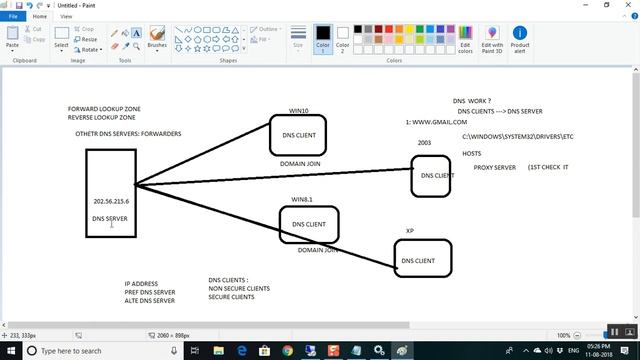Open Edit colors dialog
The image size is (640, 360).
pos(465,39)
